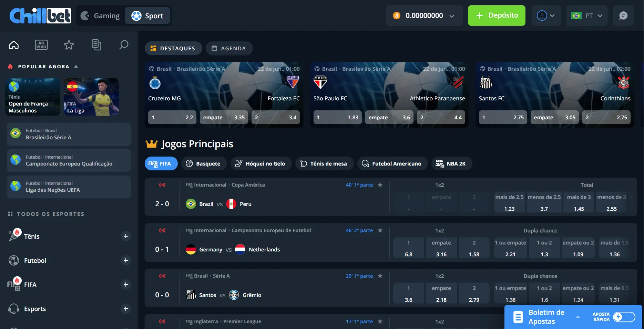Open the chat bubble icon
Screen dimensions: 644x329
coord(623,16)
